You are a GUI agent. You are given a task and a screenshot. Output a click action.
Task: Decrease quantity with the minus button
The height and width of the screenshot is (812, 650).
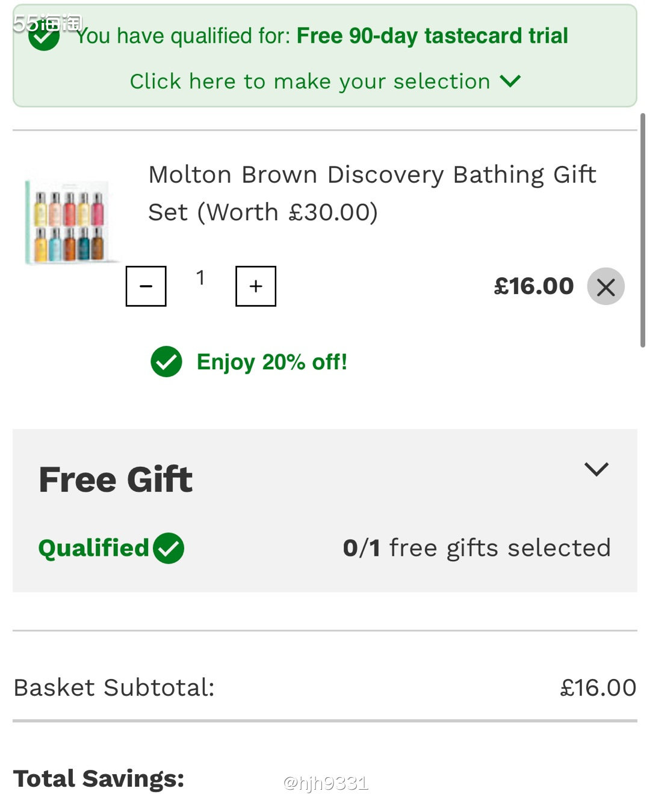click(146, 286)
